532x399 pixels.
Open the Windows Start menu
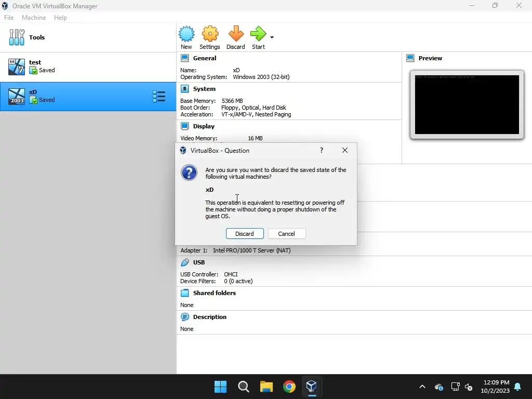tap(220, 387)
